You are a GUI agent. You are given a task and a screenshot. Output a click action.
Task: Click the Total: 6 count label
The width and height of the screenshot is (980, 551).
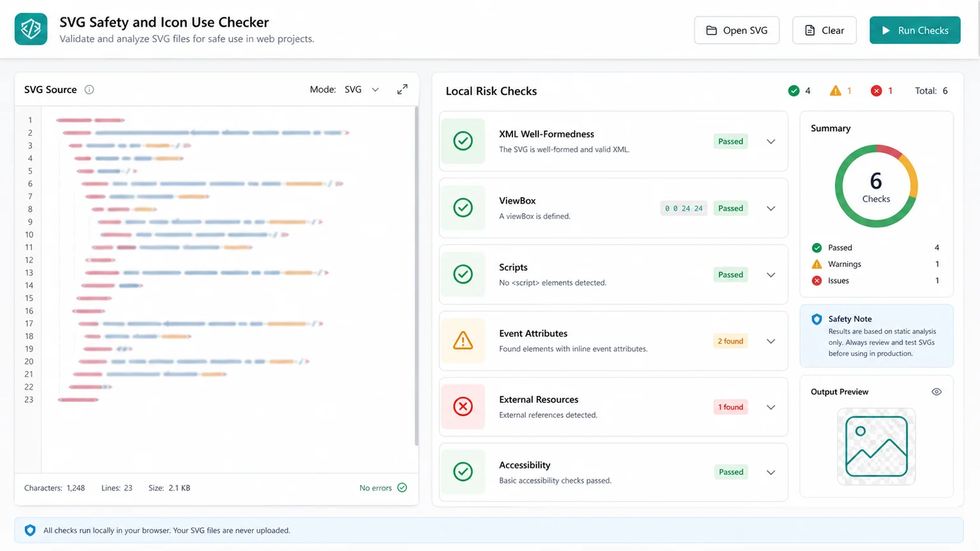click(x=931, y=91)
